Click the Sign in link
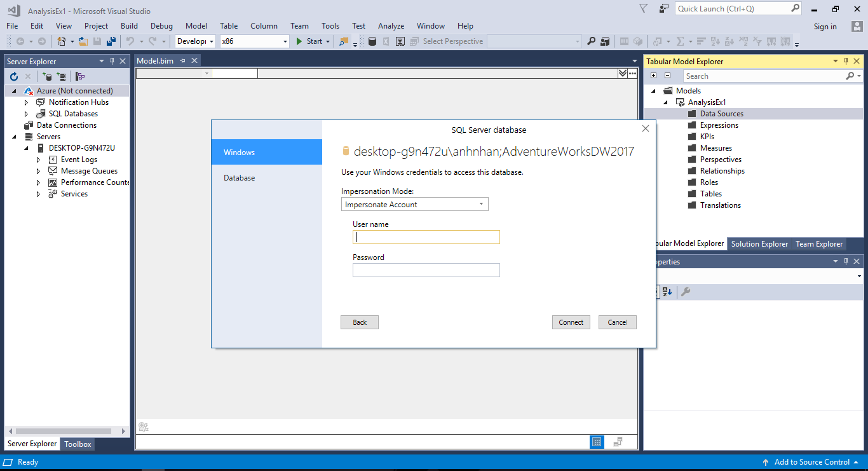868x471 pixels. pyautogui.click(x=825, y=27)
